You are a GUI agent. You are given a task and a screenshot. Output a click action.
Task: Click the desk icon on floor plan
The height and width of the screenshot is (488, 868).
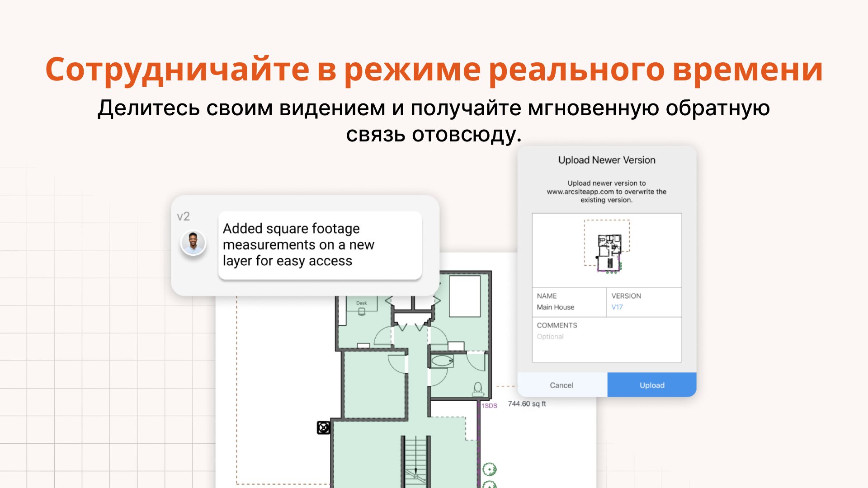pos(361,308)
